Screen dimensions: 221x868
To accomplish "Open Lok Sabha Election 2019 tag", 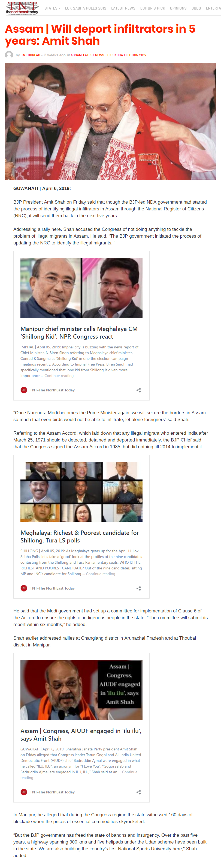I will pos(126,55).
